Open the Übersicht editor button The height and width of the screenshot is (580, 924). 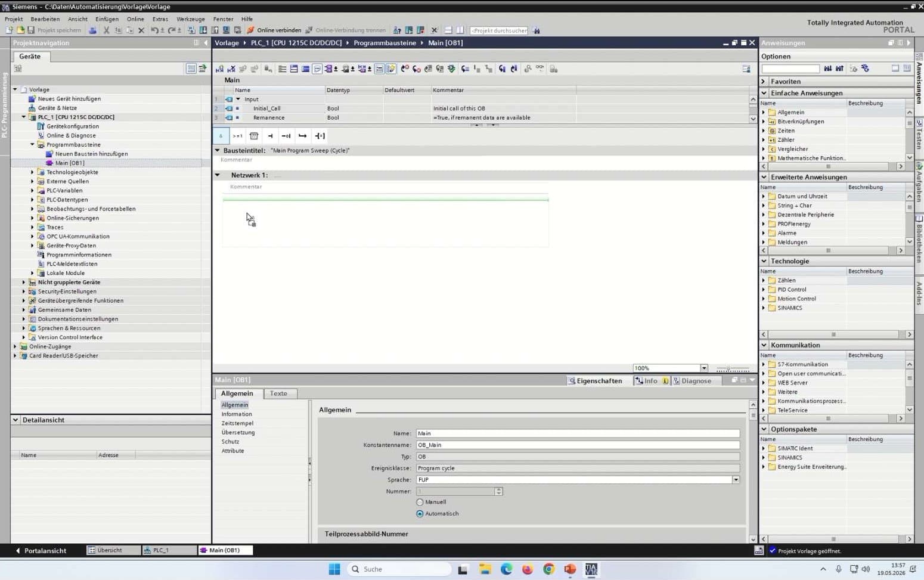click(113, 550)
